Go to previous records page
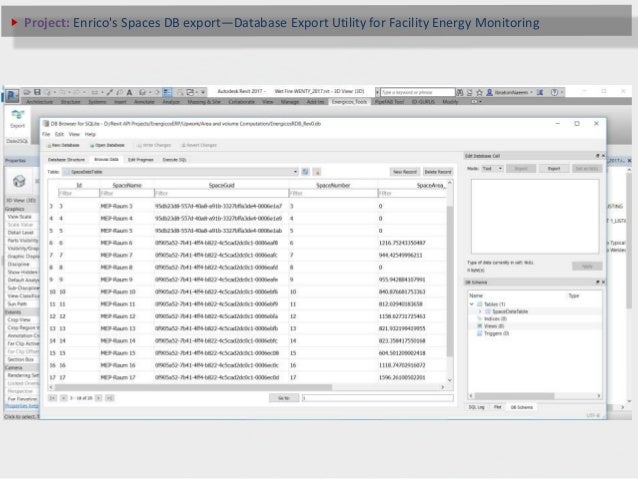 tap(63, 398)
